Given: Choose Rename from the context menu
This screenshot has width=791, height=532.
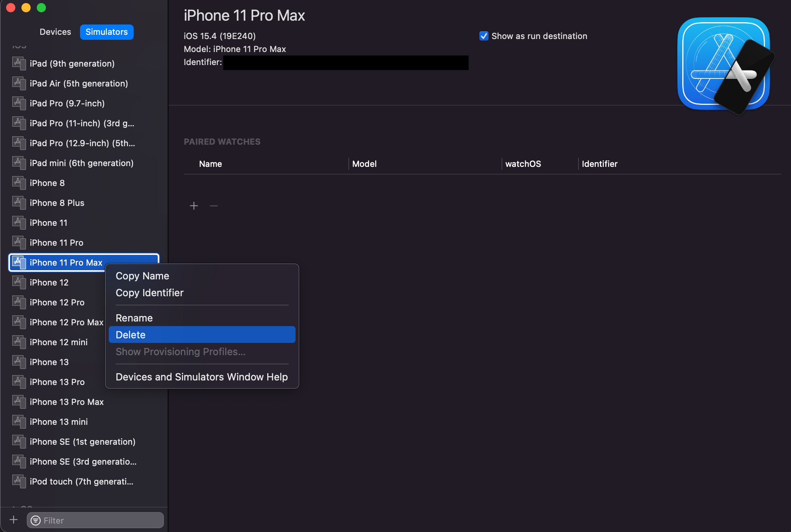Looking at the screenshot, I should (202, 318).
